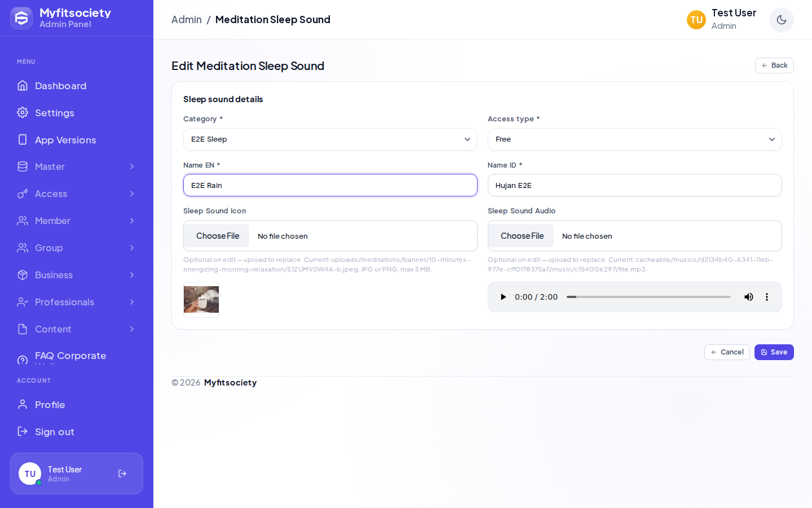Viewport: 812px width, 508px height.
Task: Click the audio progress slider
Action: [648, 297]
